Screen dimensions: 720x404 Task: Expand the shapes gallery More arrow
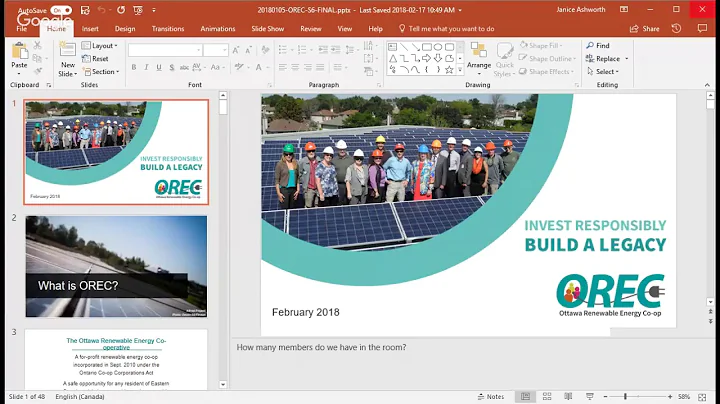tap(460, 70)
